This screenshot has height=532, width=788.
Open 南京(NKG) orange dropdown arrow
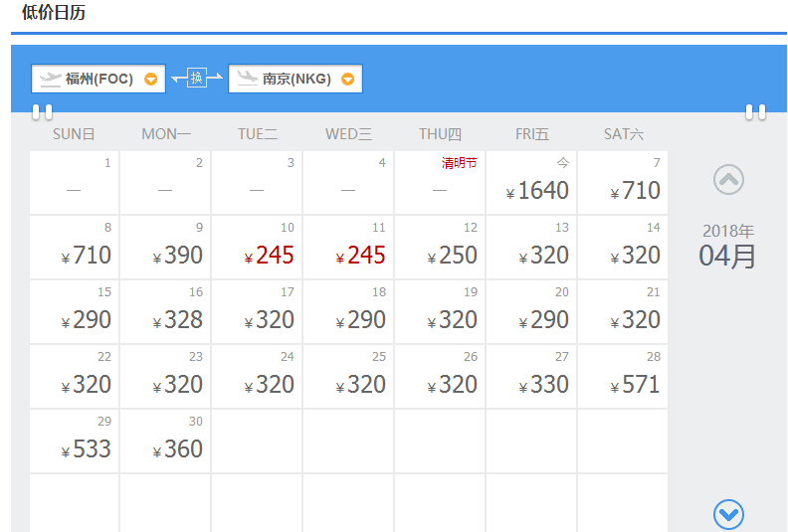point(348,79)
